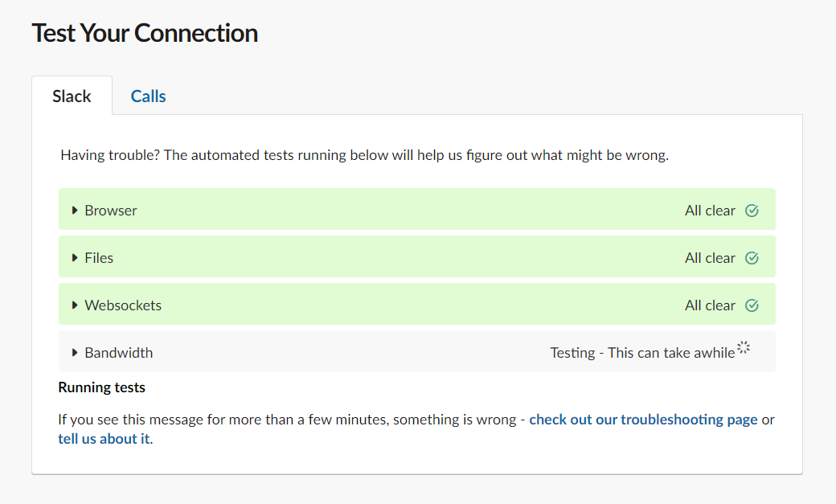
Task: Select the Slack tab
Action: pos(72,96)
